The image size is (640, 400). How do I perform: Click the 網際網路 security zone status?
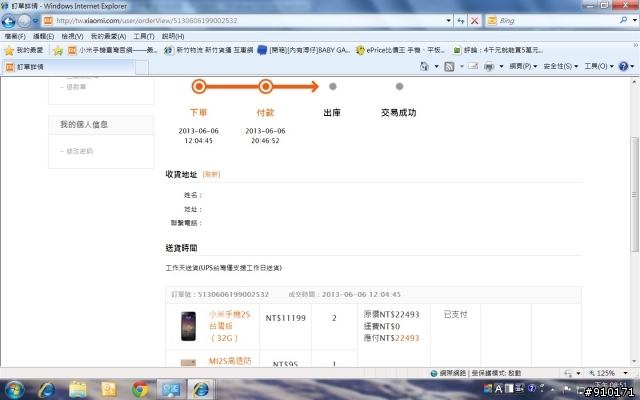point(476,373)
